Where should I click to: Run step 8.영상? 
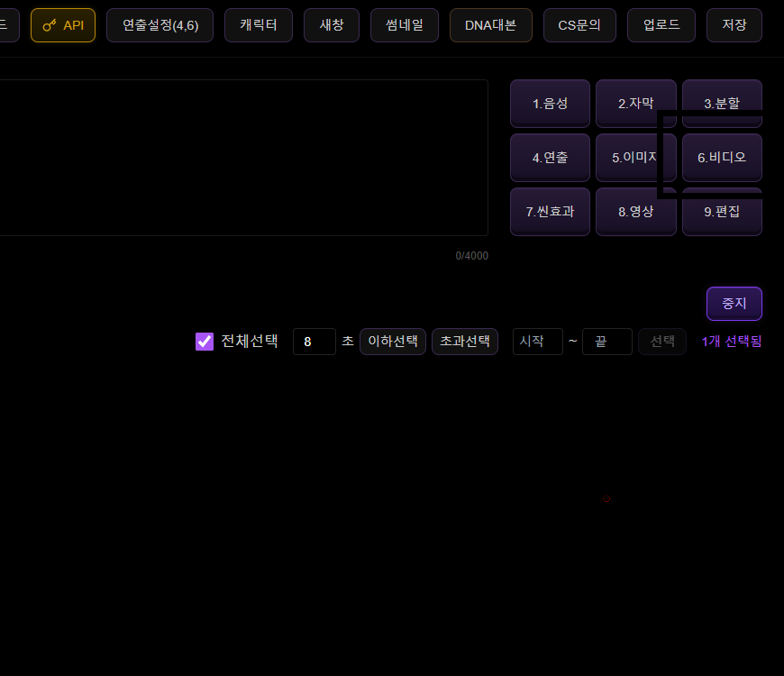point(635,212)
